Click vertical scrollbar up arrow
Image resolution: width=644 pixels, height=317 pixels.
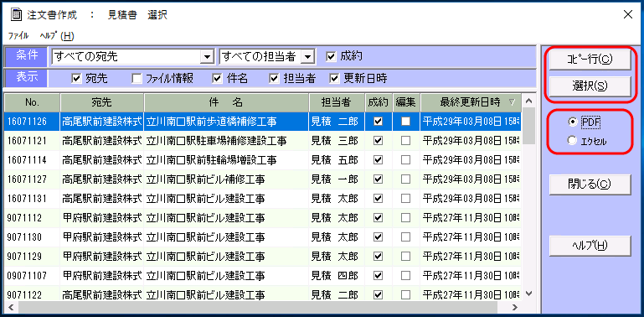tap(529, 101)
